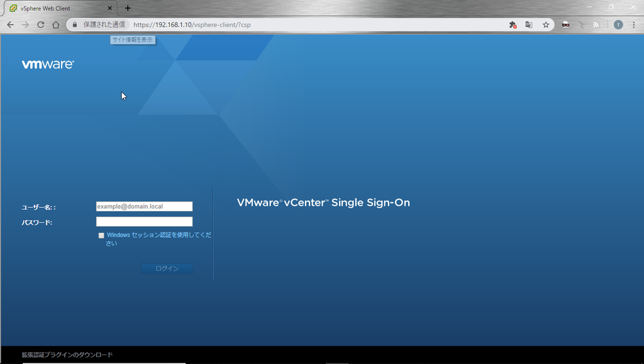
Task: Click the ログイン login button
Action: (167, 268)
